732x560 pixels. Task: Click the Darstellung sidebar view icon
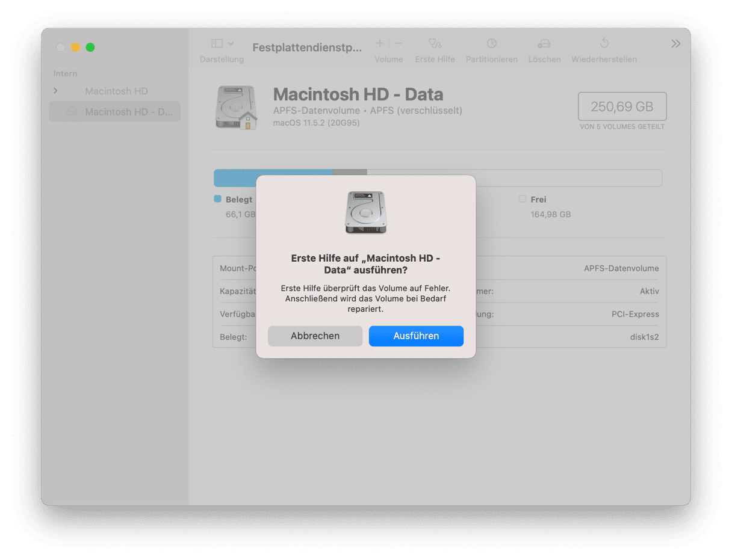[x=217, y=43]
